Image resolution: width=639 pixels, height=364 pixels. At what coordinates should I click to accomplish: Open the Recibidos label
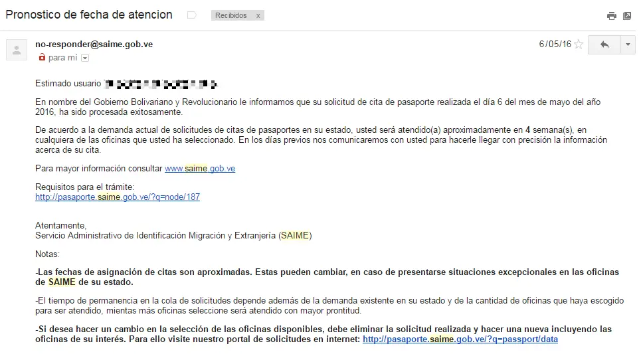tap(231, 15)
